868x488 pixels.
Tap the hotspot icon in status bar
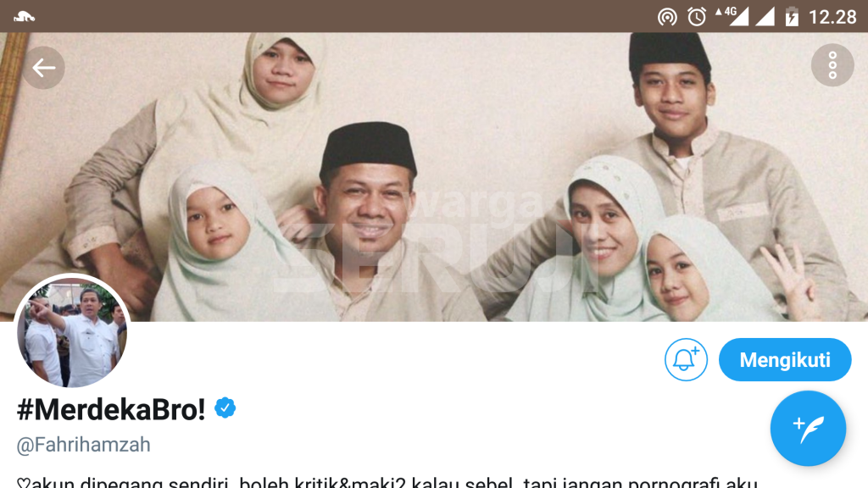coord(667,17)
